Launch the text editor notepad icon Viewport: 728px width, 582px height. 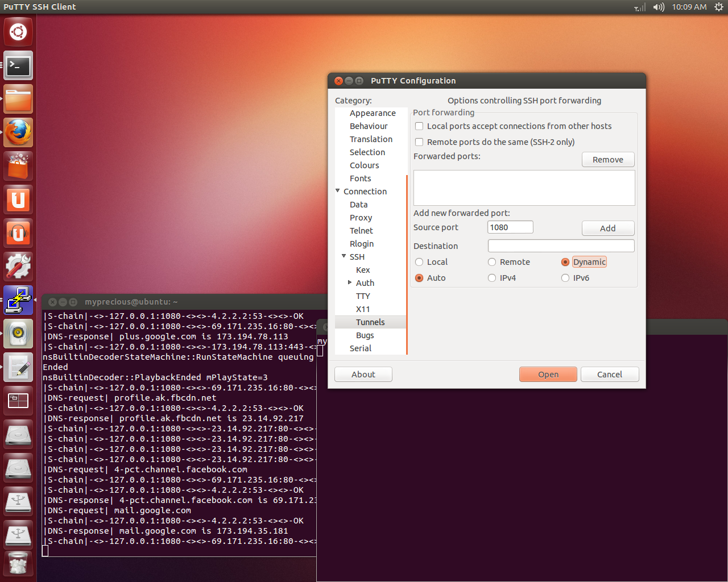tap(18, 367)
